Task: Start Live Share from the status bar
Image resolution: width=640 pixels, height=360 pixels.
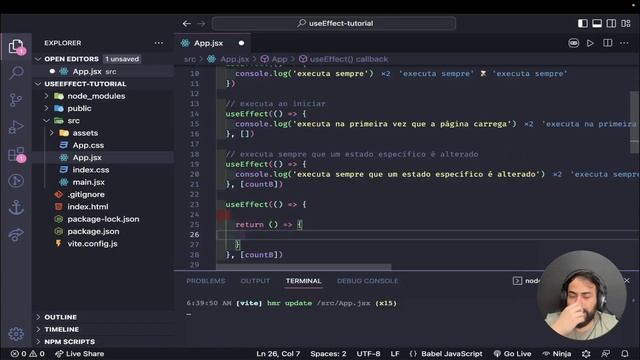Action: pyautogui.click(x=80, y=354)
